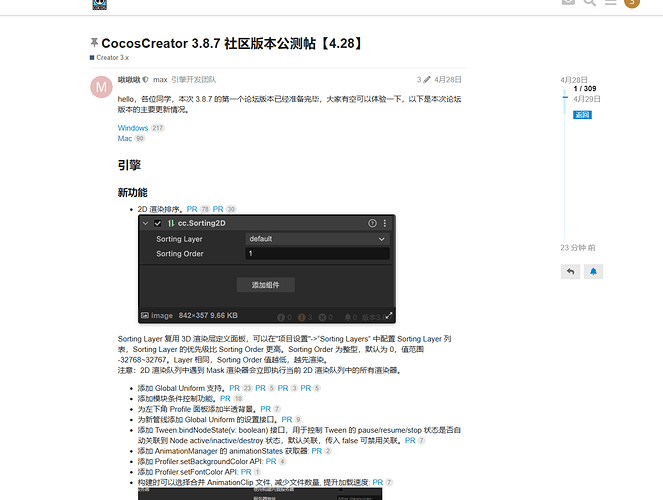Screen dimensions: 663x500
Task: Open the Windows download link
Action: (x=133, y=128)
